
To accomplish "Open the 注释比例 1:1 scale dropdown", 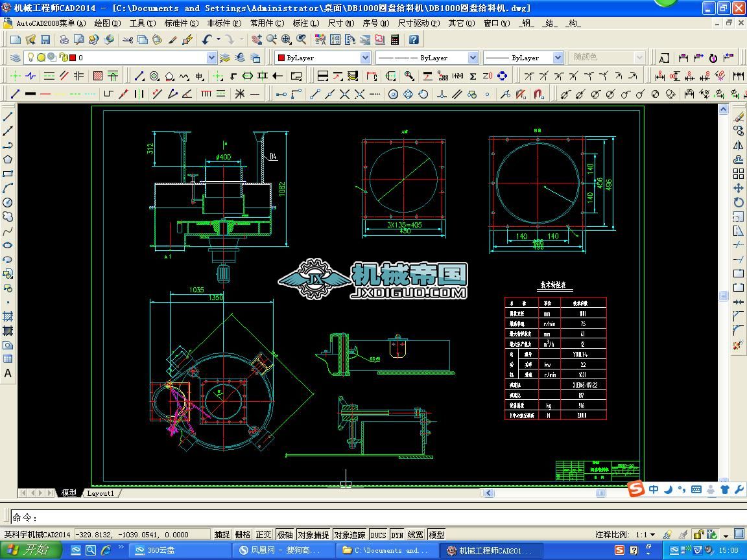I will [x=652, y=535].
